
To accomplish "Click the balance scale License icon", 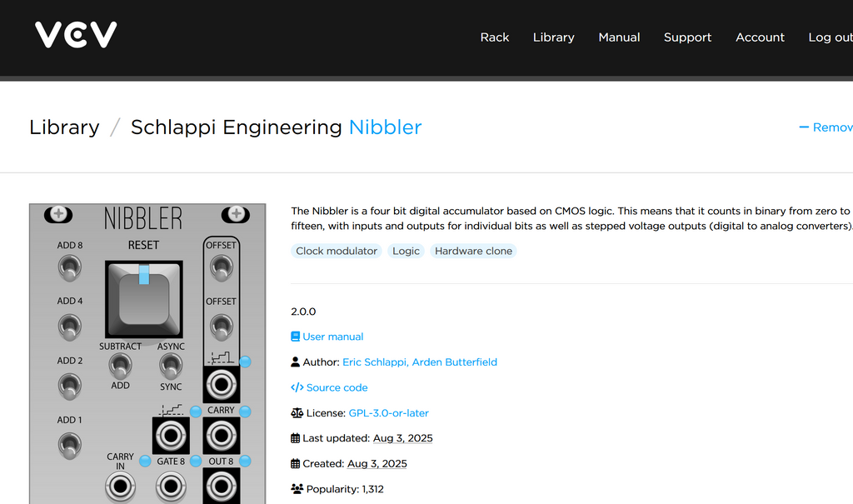I will [x=297, y=413].
